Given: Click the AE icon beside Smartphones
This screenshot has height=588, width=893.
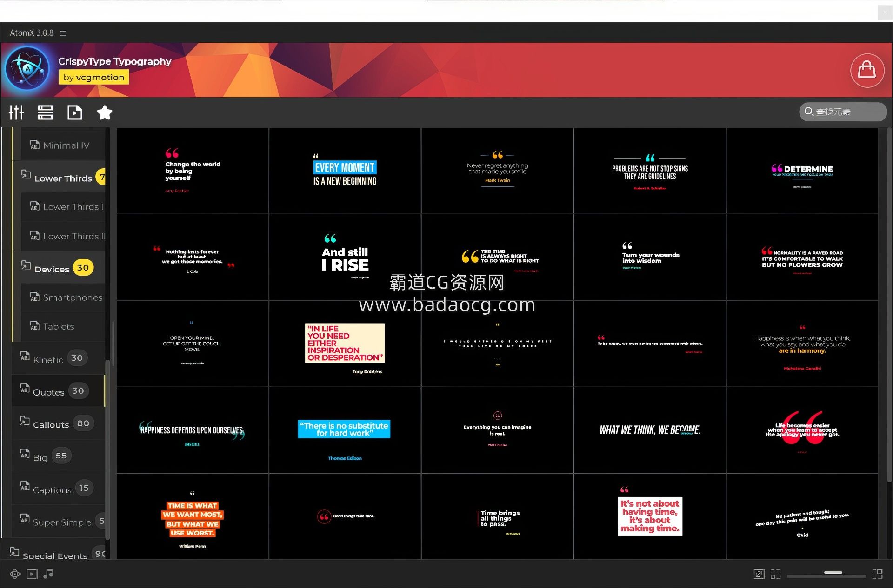Looking at the screenshot, I should 34,297.
